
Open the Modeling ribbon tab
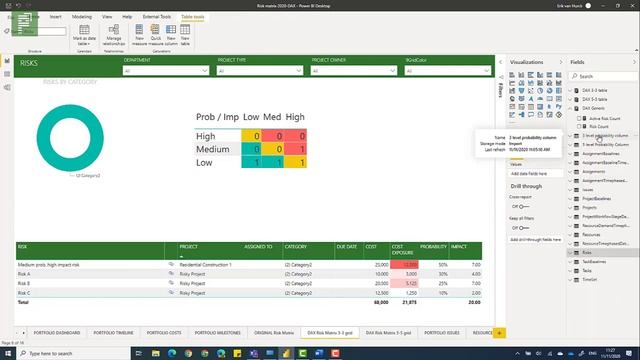pyautogui.click(x=82, y=17)
